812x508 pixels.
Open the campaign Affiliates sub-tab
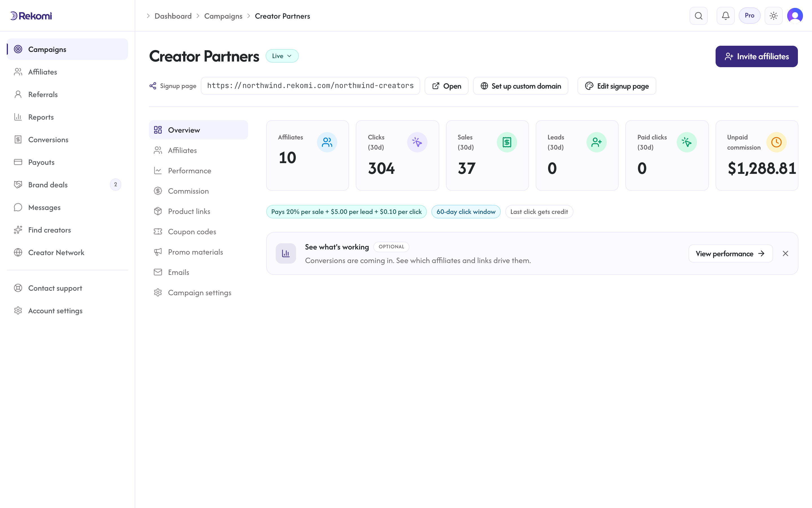(198, 150)
